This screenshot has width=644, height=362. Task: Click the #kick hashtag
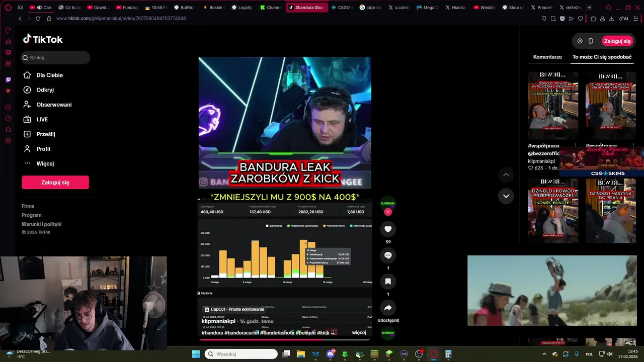323,333
